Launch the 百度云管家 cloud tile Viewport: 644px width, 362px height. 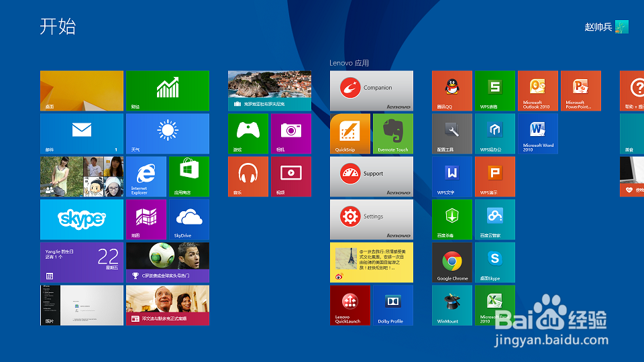tap(495, 220)
